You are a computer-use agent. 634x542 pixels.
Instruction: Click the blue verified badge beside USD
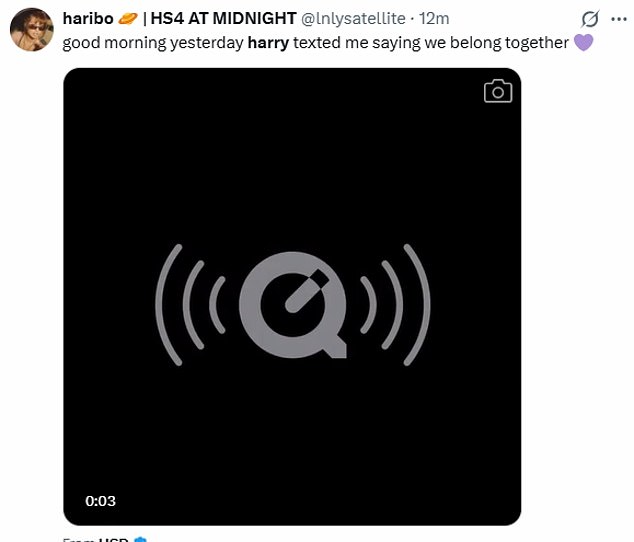(140, 540)
